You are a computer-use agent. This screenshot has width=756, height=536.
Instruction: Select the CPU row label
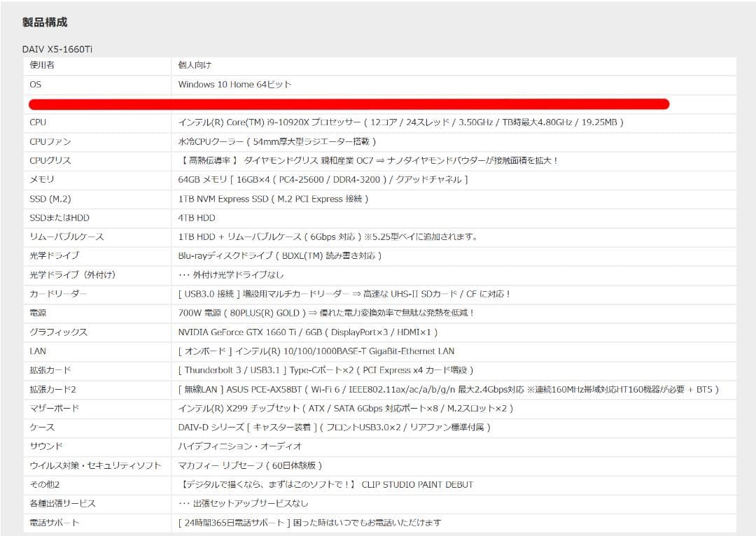click(x=35, y=122)
